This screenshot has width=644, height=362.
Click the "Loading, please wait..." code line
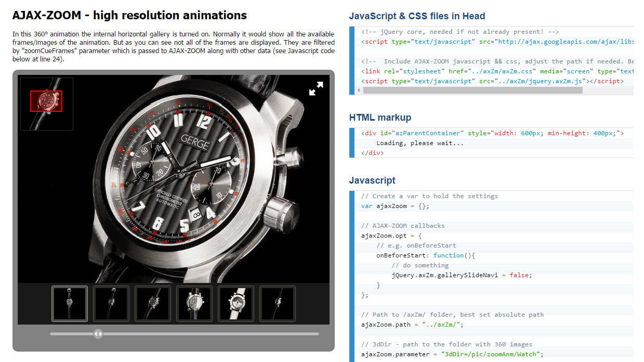click(420, 143)
